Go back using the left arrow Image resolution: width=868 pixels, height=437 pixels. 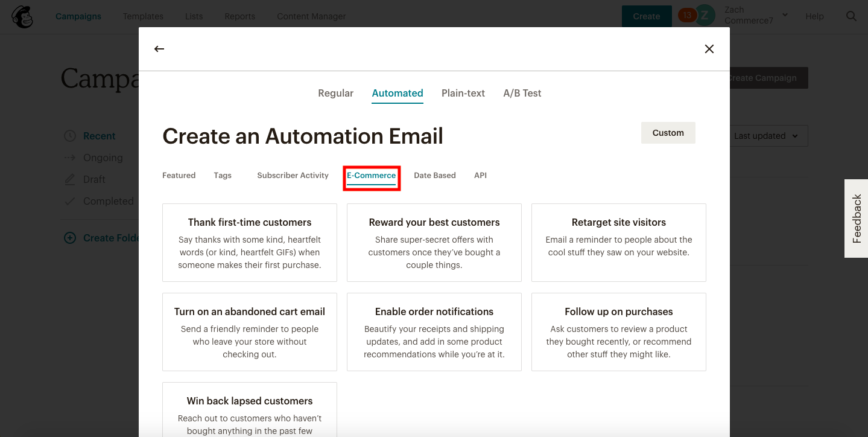pos(159,49)
